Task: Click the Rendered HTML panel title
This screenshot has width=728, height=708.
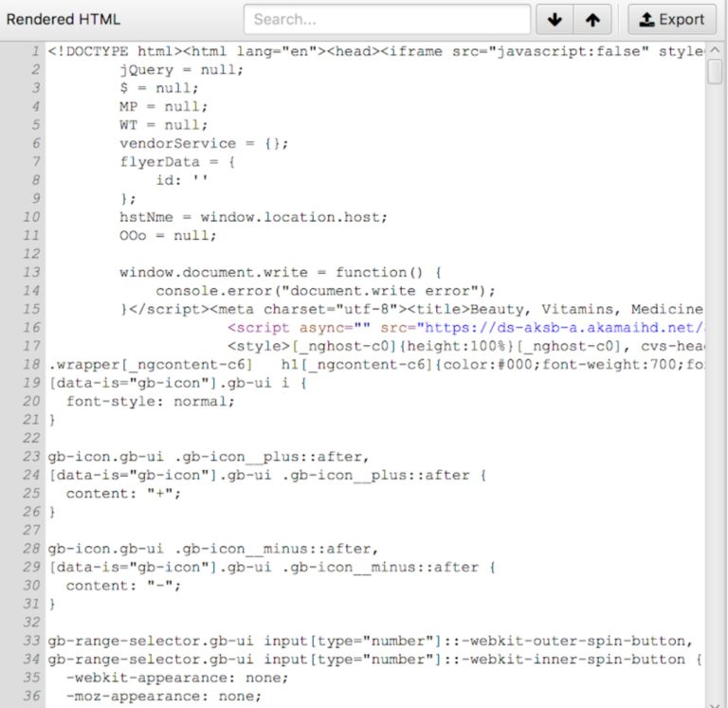Action: (64, 20)
